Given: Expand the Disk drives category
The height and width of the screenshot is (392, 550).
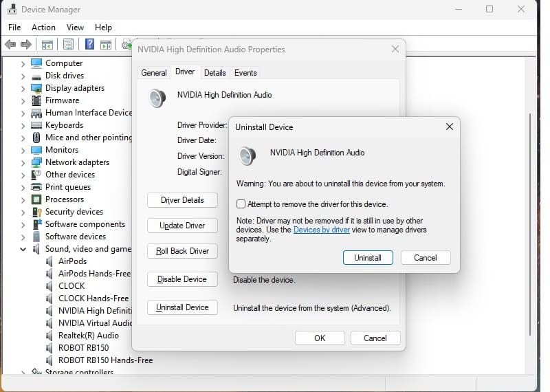Looking at the screenshot, I should pos(23,76).
